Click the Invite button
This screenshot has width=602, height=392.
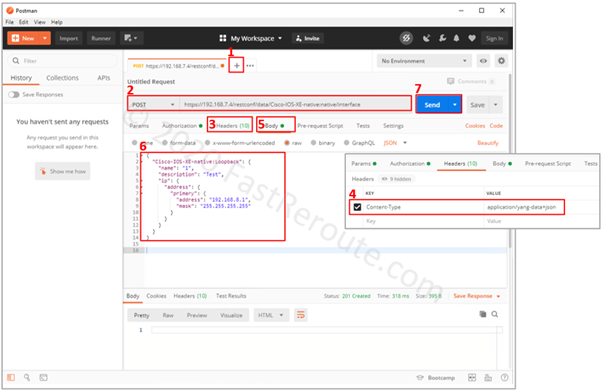(x=308, y=38)
